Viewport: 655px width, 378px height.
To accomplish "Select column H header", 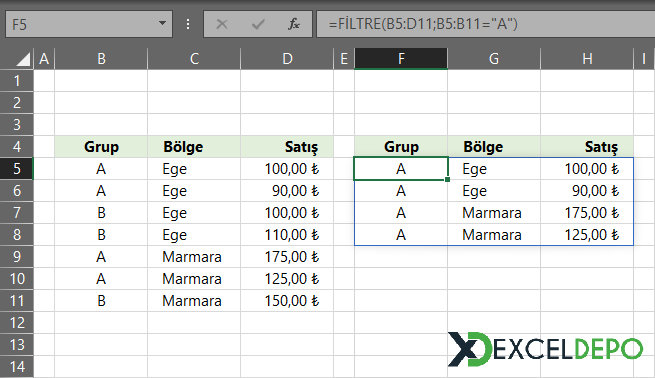I will 587,58.
